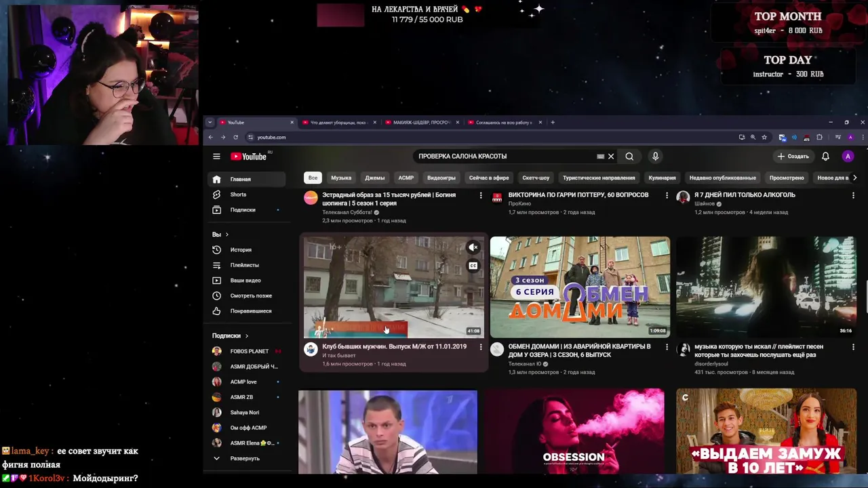
Task: Open the OBSESSION video thumbnail
Action: coord(574,431)
